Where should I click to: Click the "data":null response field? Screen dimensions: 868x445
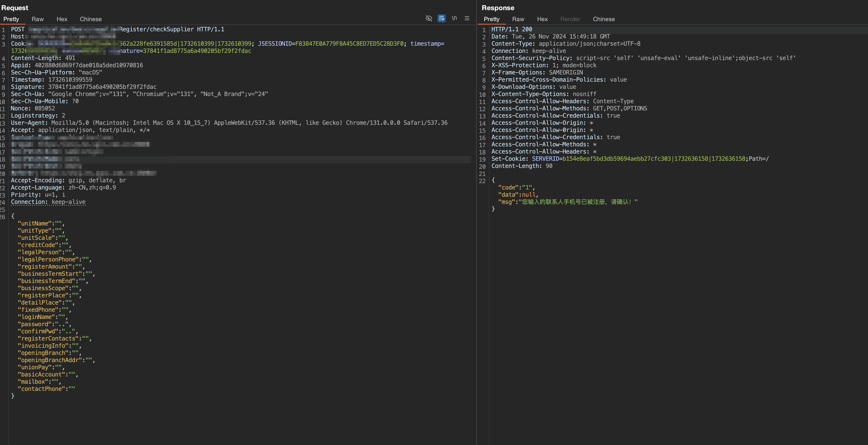click(518, 195)
